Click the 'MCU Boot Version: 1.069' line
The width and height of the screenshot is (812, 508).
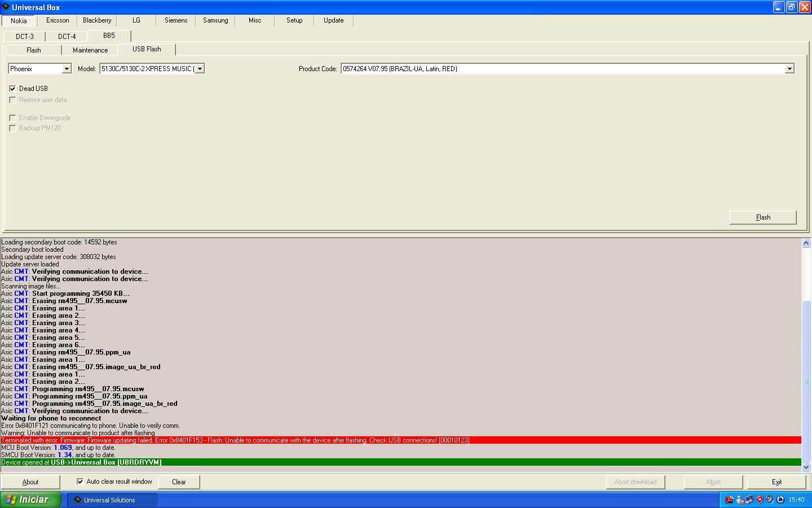pyautogui.click(x=58, y=448)
